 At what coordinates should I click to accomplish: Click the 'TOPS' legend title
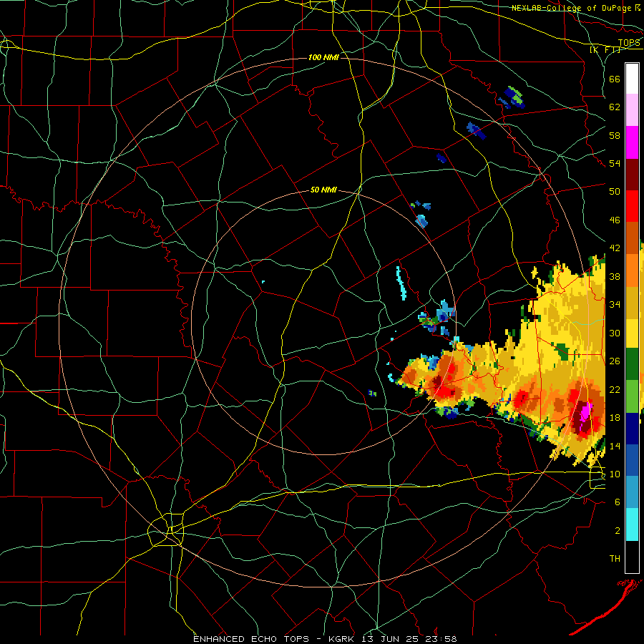click(629, 42)
